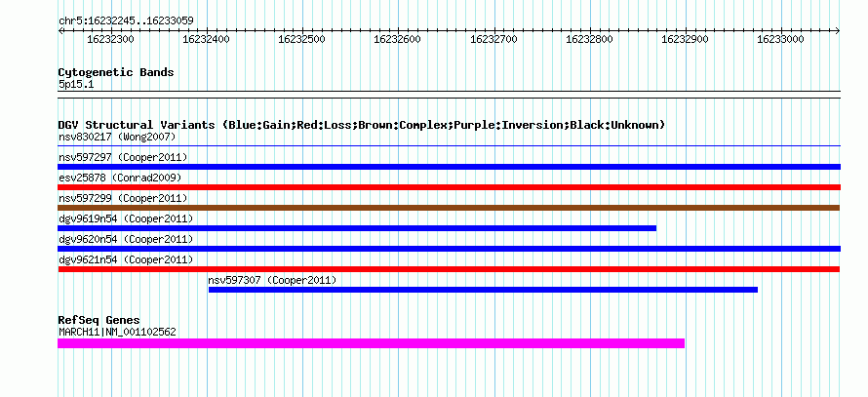Click the red bar for dgv9621n54
The width and height of the screenshot is (868, 397).
pyautogui.click(x=449, y=269)
